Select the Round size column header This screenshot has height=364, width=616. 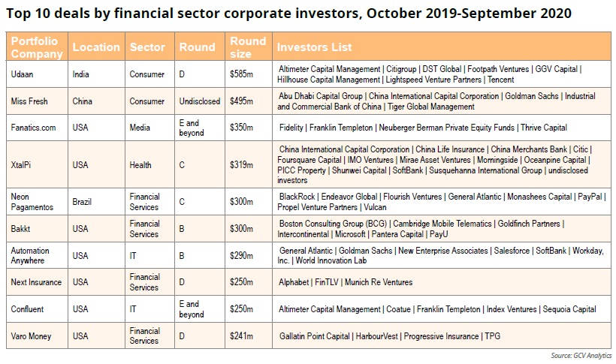(248, 47)
